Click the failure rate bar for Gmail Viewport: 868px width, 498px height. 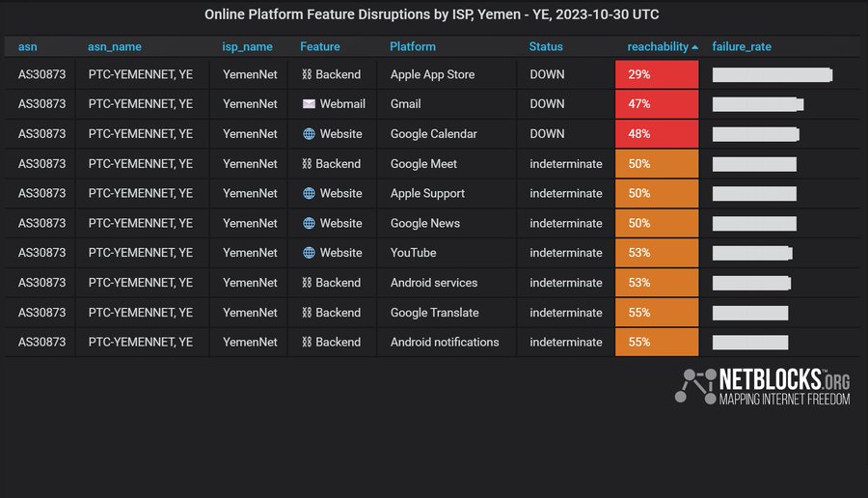point(758,104)
